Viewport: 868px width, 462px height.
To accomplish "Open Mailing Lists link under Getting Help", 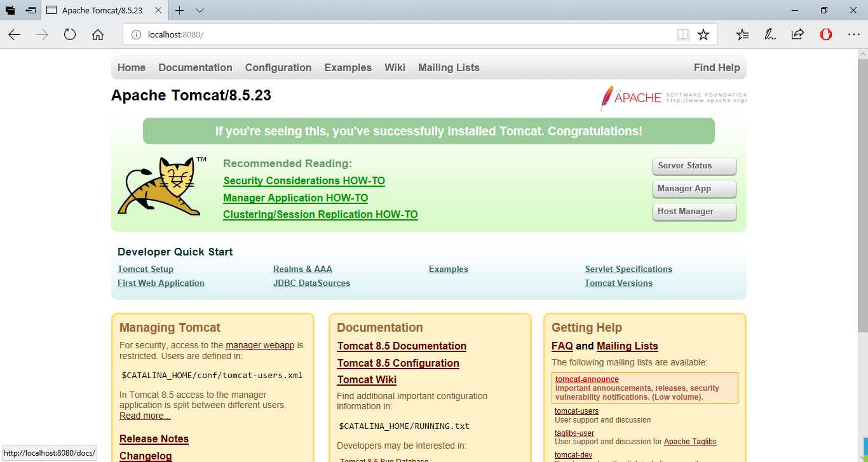I will coord(627,346).
